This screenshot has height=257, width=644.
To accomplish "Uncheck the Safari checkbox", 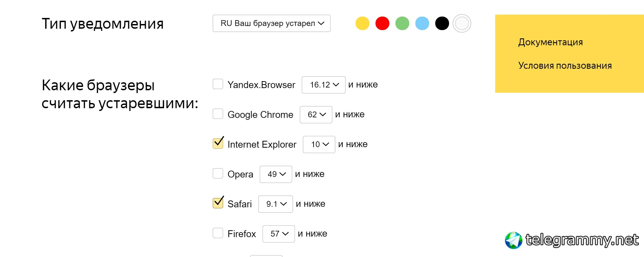I will [218, 203].
